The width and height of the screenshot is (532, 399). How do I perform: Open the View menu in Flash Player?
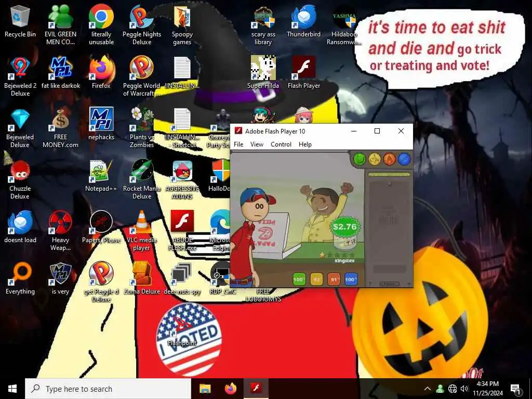[x=257, y=144]
